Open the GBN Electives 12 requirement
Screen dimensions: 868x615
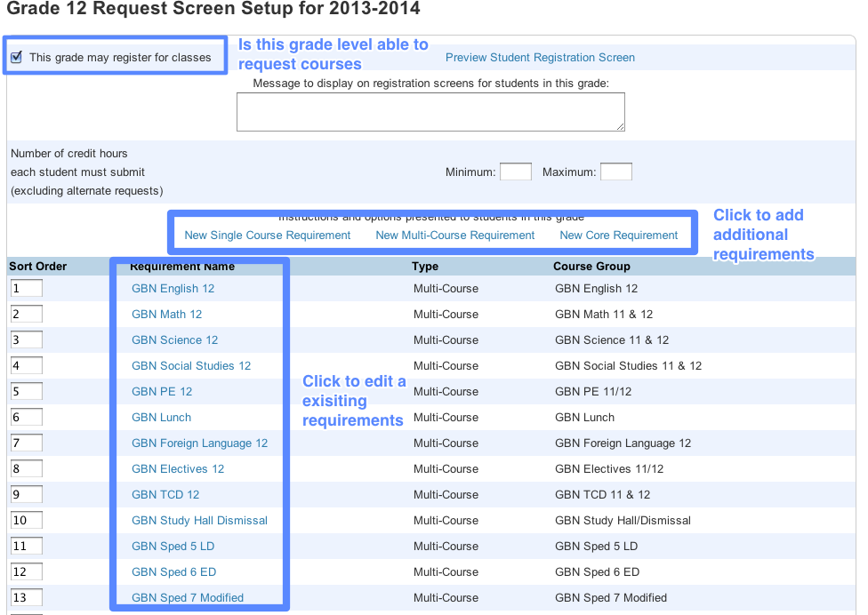point(178,469)
